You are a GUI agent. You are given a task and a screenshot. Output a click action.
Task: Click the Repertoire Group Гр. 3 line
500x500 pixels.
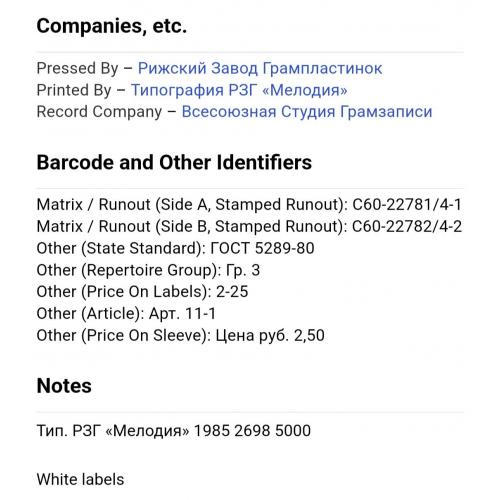pos(148,270)
